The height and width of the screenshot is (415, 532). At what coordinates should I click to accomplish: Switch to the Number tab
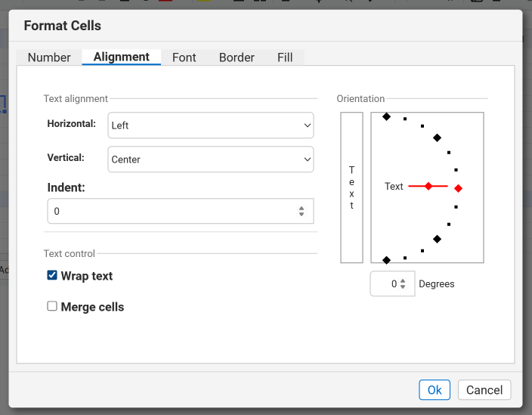tap(49, 57)
